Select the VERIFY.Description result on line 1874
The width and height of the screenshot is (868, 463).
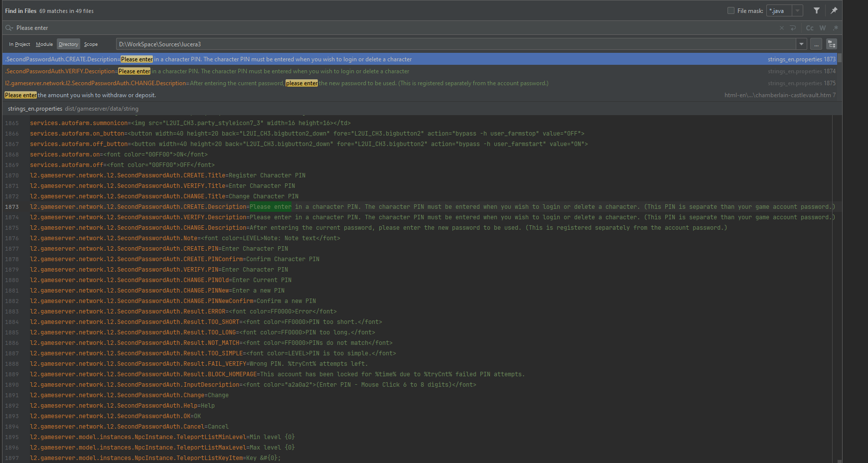pyautogui.click(x=420, y=71)
